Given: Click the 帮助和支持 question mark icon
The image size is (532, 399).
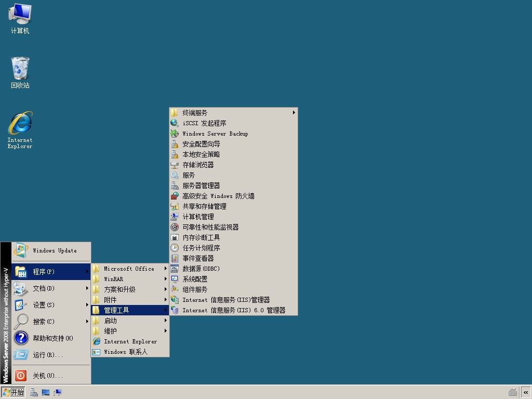Looking at the screenshot, I should [x=21, y=338].
